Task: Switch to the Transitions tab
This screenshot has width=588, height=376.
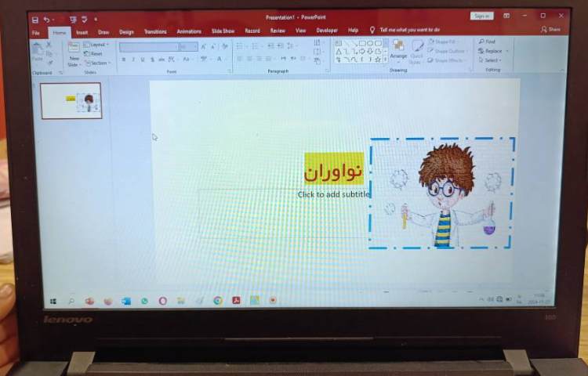Action: tap(155, 32)
